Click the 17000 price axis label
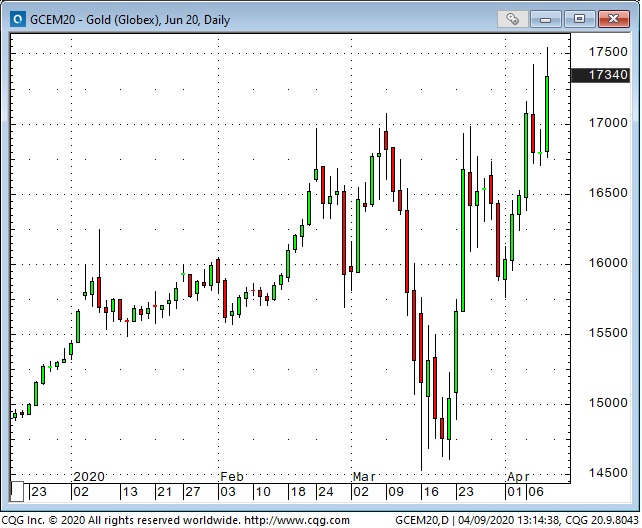The height and width of the screenshot is (528, 642). click(608, 123)
